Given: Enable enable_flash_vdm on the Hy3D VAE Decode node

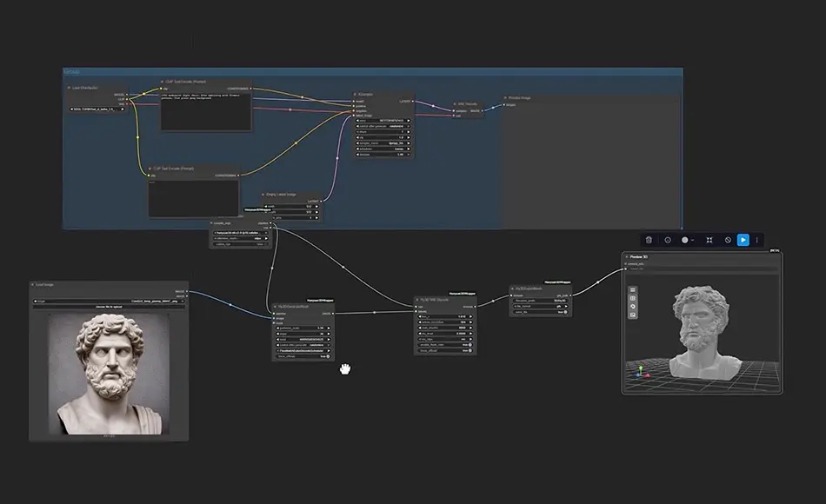Looking at the screenshot, I should click(470, 345).
